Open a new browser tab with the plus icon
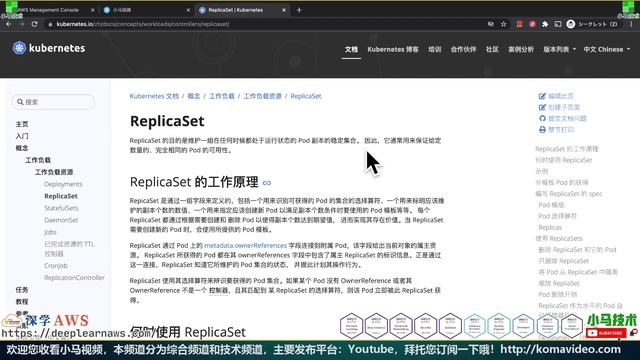This screenshot has width=640, height=360. pos(299,10)
